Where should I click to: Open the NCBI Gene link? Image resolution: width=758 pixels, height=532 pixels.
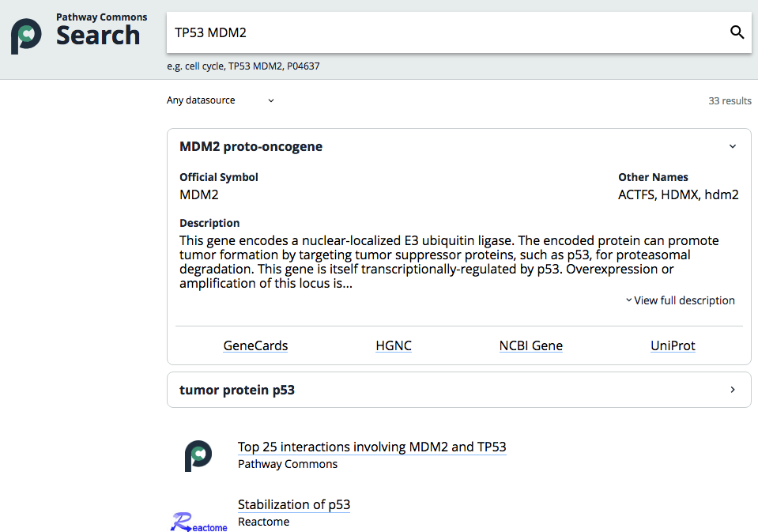pyautogui.click(x=531, y=345)
